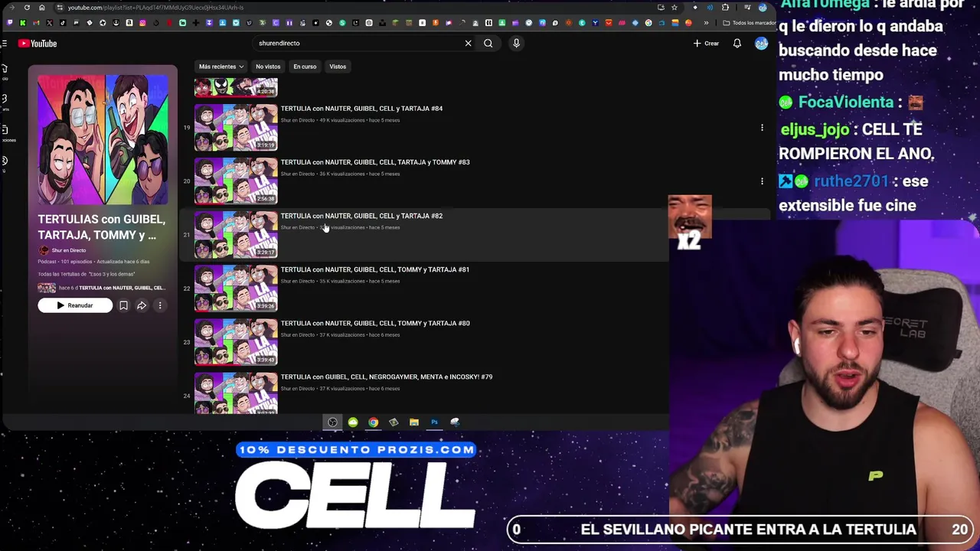
Task: Click the Reanudar playlist button
Action: tap(75, 305)
